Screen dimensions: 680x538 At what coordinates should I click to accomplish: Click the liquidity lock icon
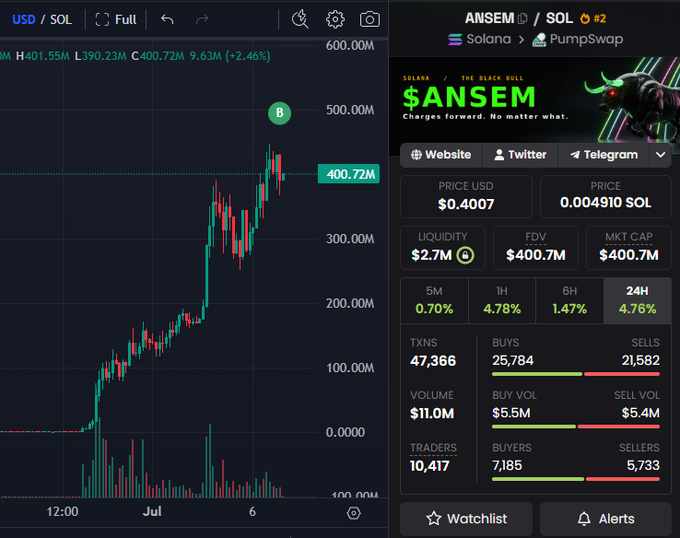pyautogui.click(x=465, y=255)
